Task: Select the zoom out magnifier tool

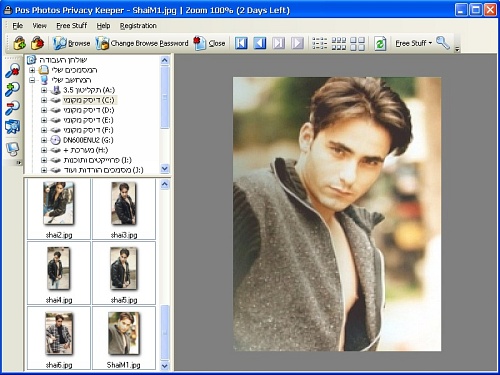Action: click(x=13, y=108)
